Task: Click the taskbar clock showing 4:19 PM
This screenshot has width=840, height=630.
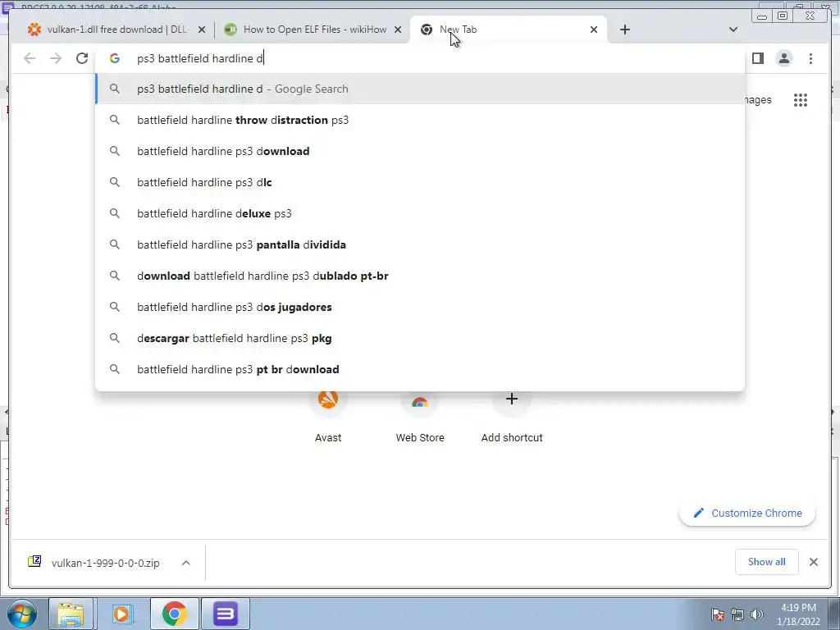Action: point(798,614)
